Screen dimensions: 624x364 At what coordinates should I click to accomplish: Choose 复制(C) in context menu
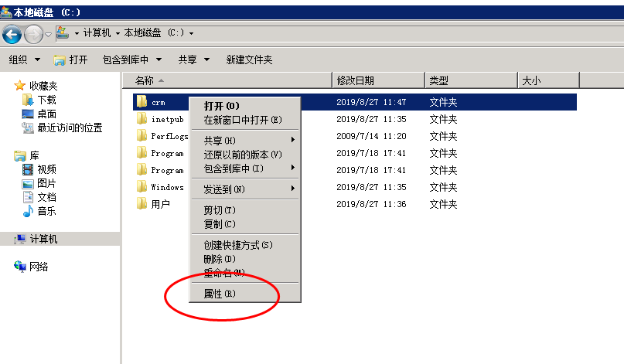click(245, 224)
